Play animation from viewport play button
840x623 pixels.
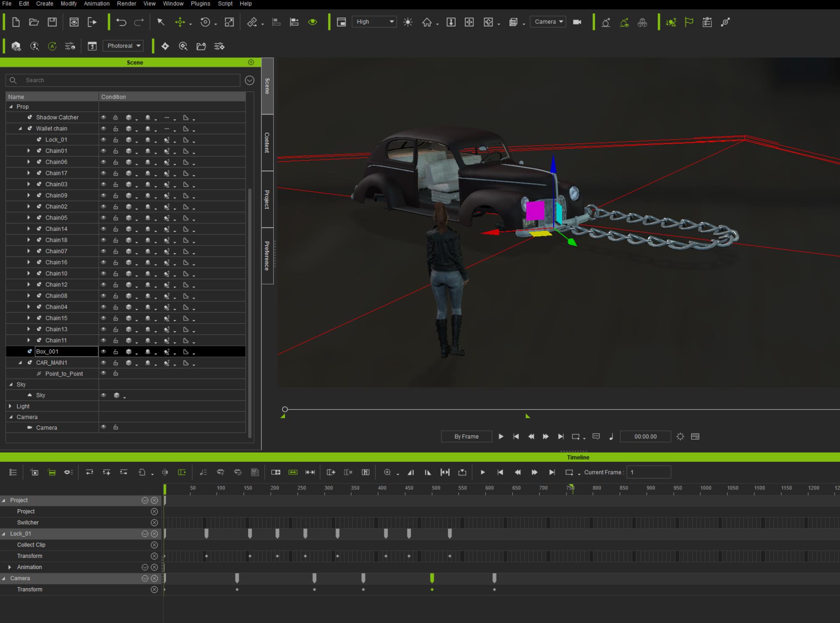click(501, 437)
